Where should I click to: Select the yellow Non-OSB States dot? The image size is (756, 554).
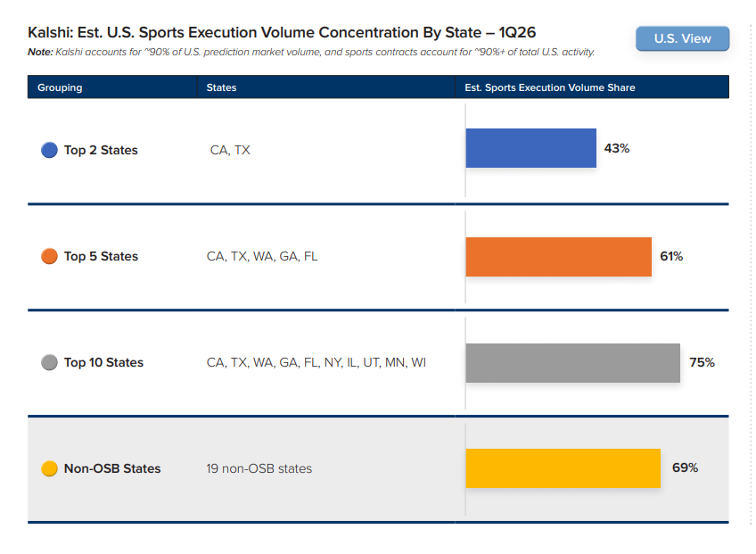click(x=49, y=468)
